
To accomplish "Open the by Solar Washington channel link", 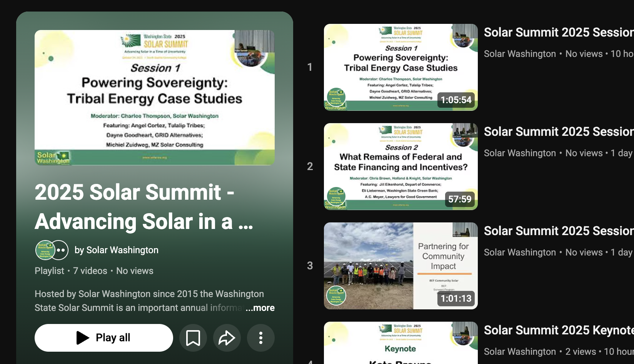I will click(117, 250).
